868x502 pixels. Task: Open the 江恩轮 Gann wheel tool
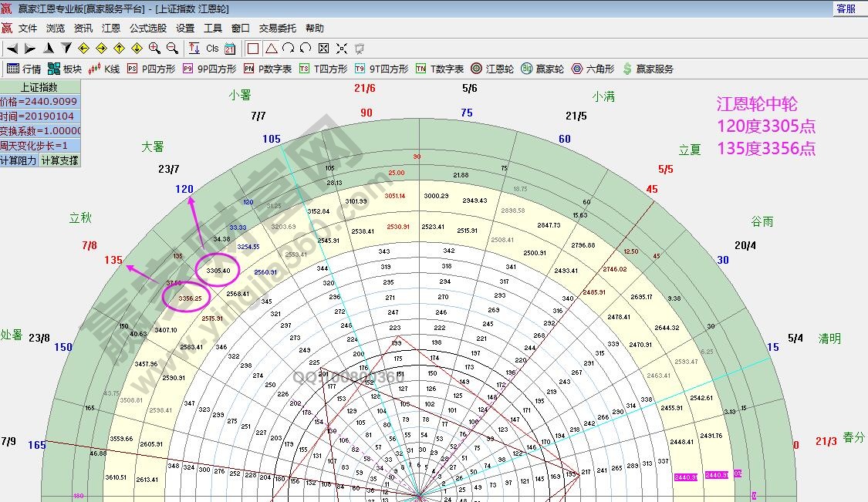point(492,69)
